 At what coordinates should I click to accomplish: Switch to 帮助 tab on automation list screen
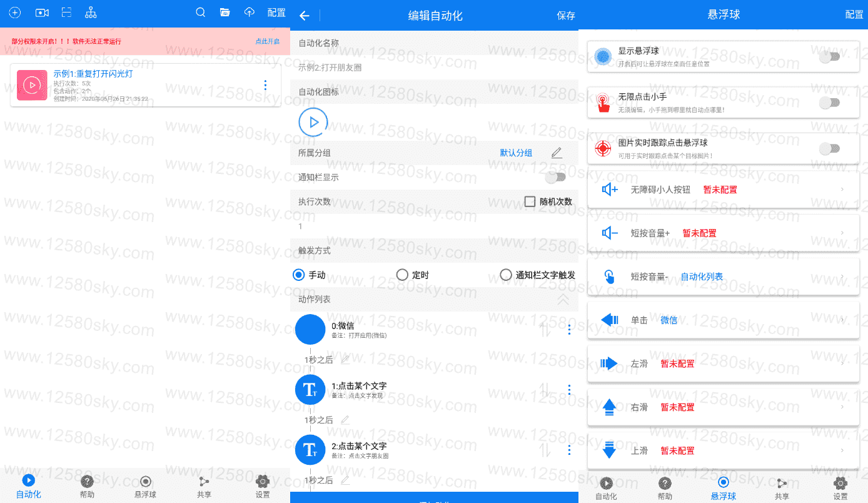[x=87, y=487]
